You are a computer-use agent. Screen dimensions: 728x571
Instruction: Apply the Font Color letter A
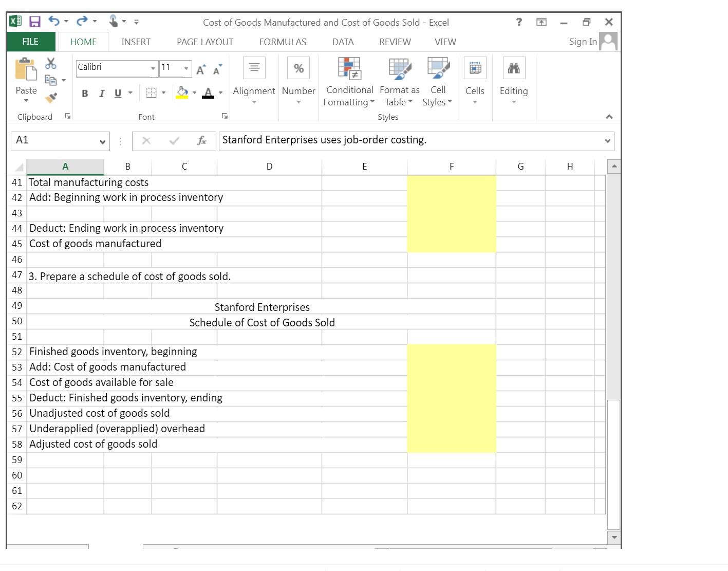click(208, 93)
